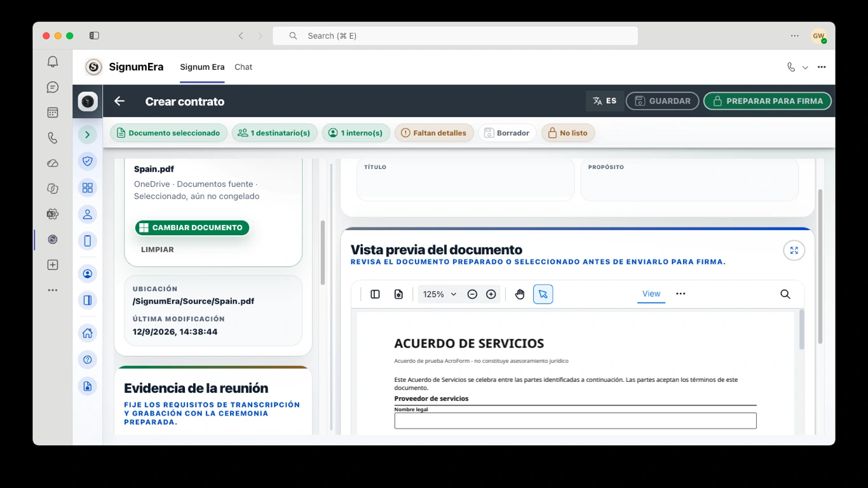
Task: Open the call options chevron dropdown
Action: coord(805,67)
